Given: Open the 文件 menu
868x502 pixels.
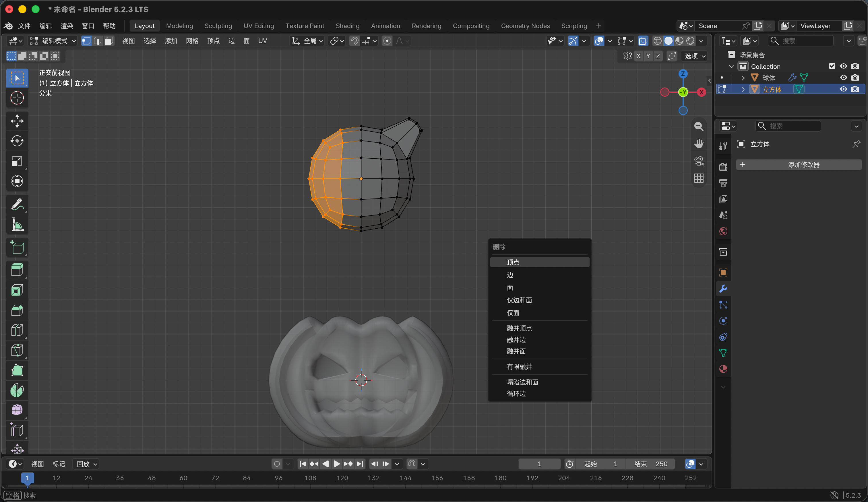Looking at the screenshot, I should pyautogui.click(x=24, y=26).
